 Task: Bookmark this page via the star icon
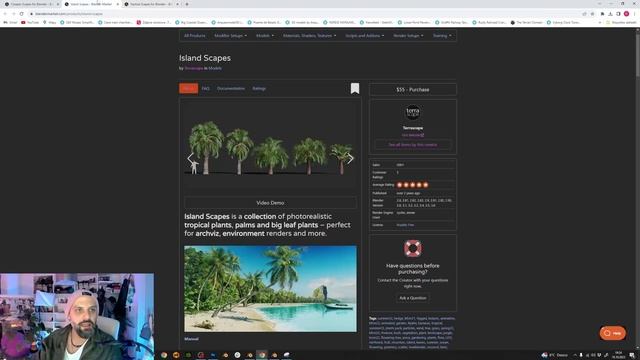(592, 13)
